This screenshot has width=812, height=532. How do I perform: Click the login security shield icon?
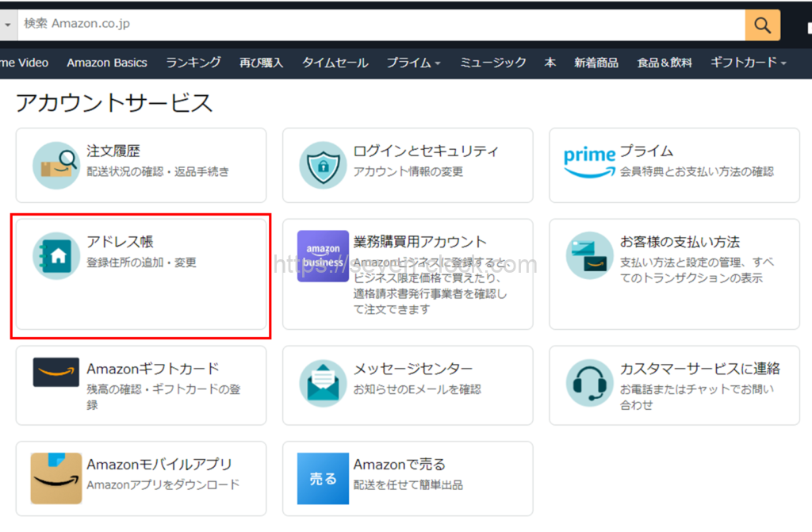[324, 165]
